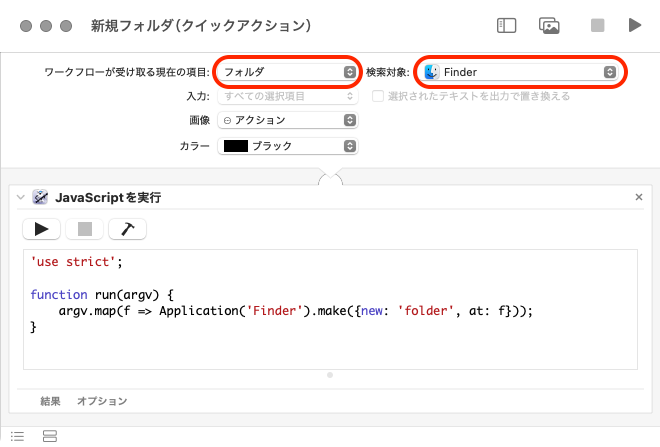This screenshot has height=447, width=660.
Task: Run the workflow with toolbar play button
Action: [635, 25]
